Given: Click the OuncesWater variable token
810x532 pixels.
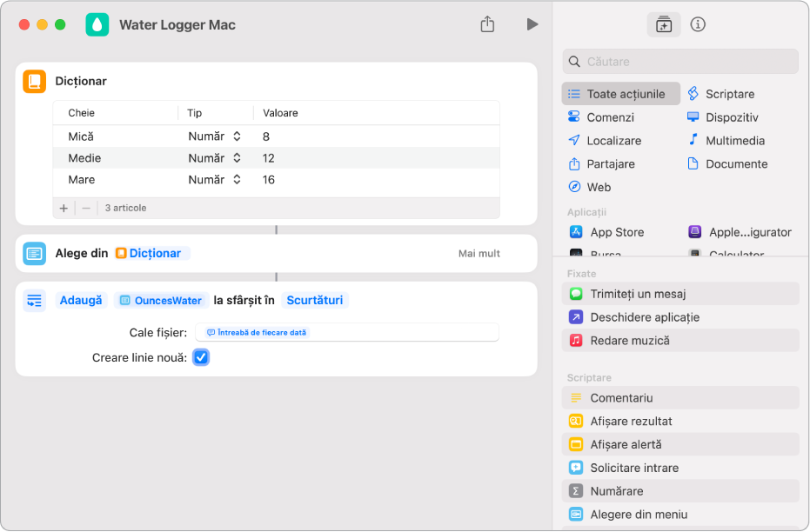Looking at the screenshot, I should (x=161, y=300).
